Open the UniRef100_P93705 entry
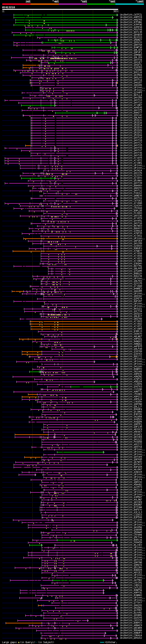Image resolution: width=146 pixels, height=644 pixels. 131,30
